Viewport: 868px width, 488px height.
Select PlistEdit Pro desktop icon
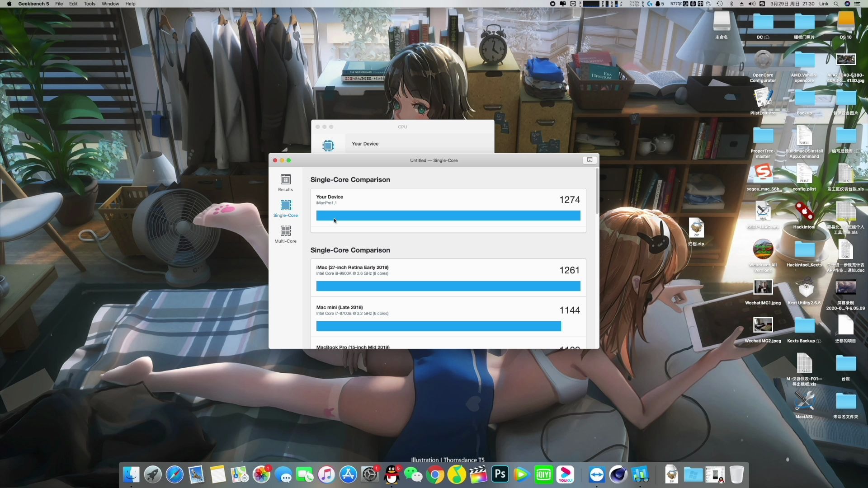(763, 99)
